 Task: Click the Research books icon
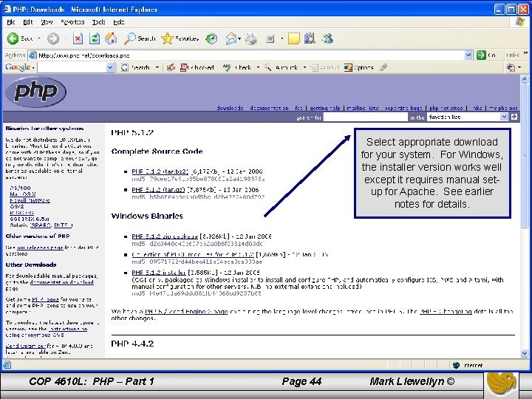(310, 38)
